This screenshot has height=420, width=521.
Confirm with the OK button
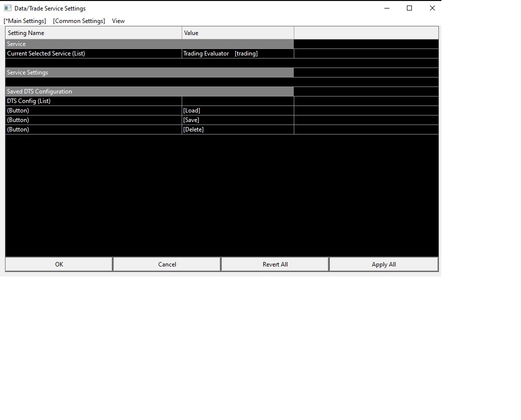pyautogui.click(x=59, y=264)
